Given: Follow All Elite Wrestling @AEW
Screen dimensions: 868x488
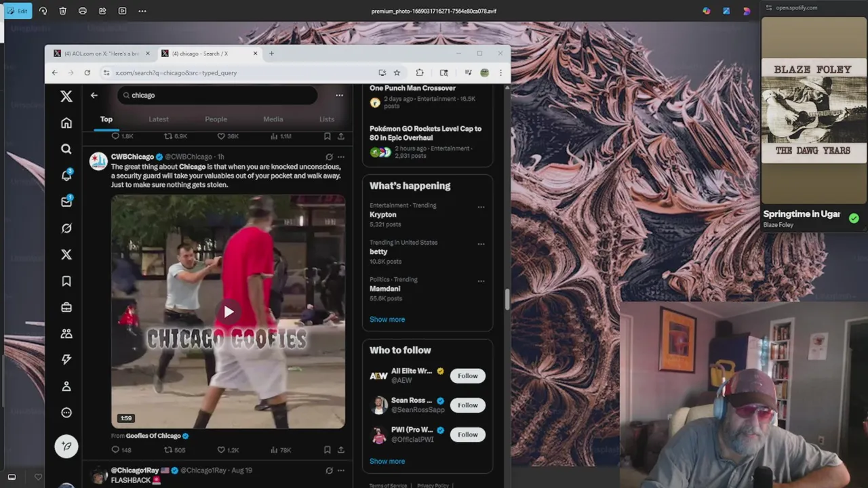Looking at the screenshot, I should point(468,375).
